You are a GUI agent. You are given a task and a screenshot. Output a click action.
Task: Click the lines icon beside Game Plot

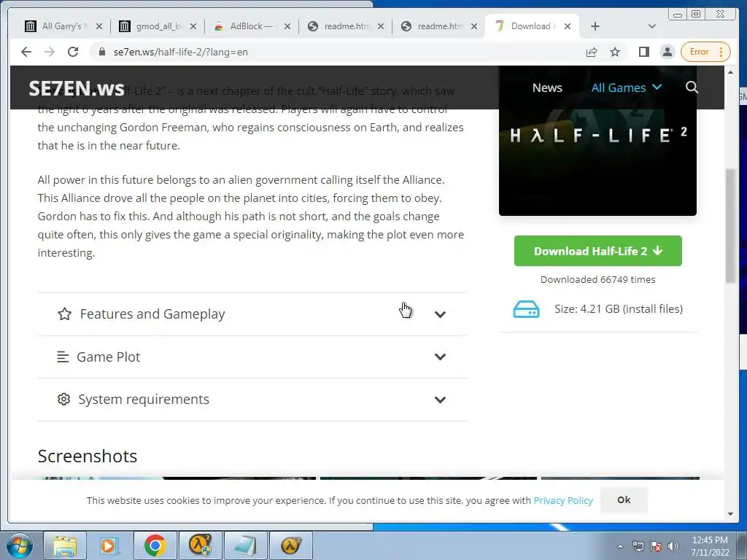pyautogui.click(x=63, y=357)
